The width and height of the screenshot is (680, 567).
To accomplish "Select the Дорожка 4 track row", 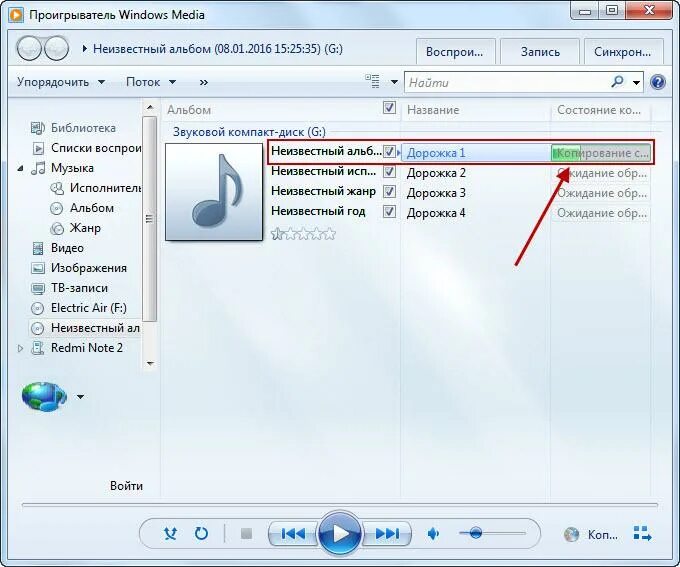I will [526, 213].
